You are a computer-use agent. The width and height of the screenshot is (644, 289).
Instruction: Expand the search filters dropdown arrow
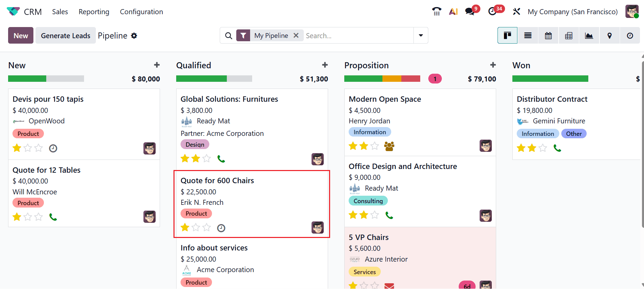point(421,35)
